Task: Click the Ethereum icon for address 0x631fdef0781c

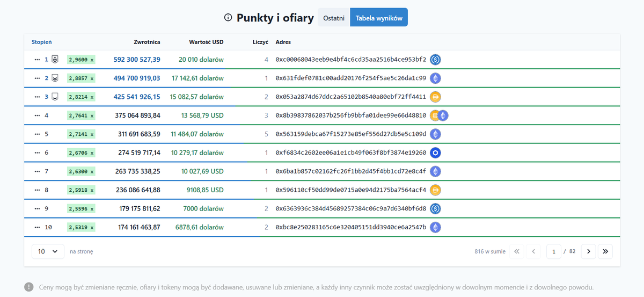Action: click(x=435, y=78)
